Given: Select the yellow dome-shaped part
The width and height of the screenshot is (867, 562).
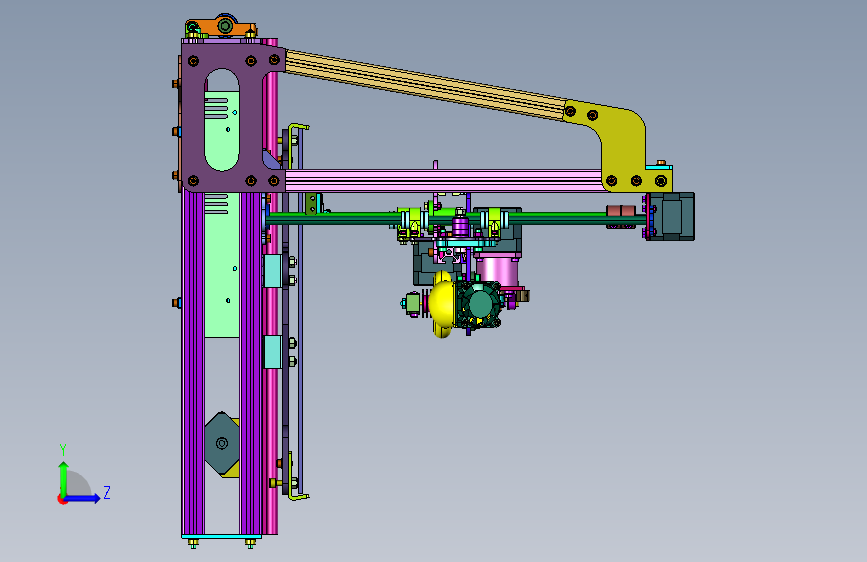Looking at the screenshot, I should (x=442, y=303).
